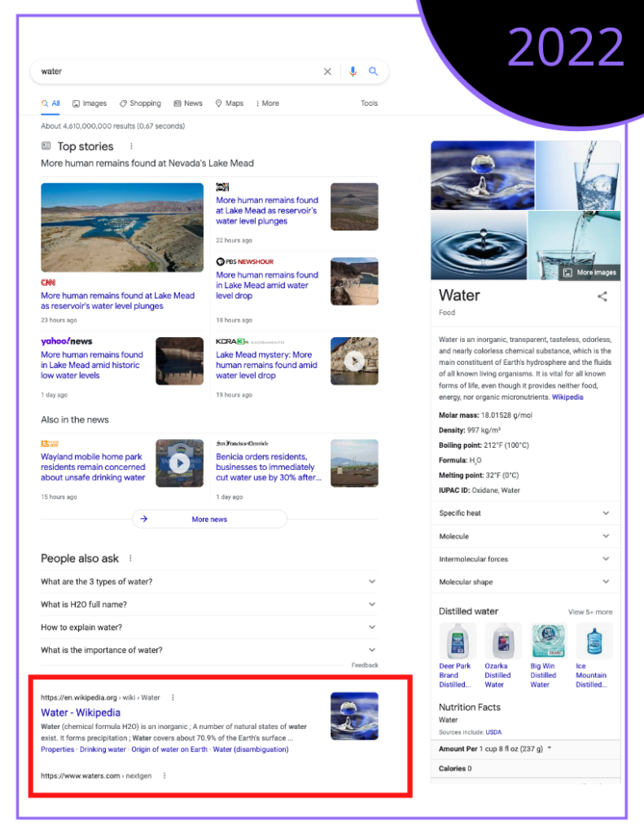This screenshot has height=834, width=644.
Task: Expand 'What are the 3 types of water?'
Action: (x=209, y=582)
